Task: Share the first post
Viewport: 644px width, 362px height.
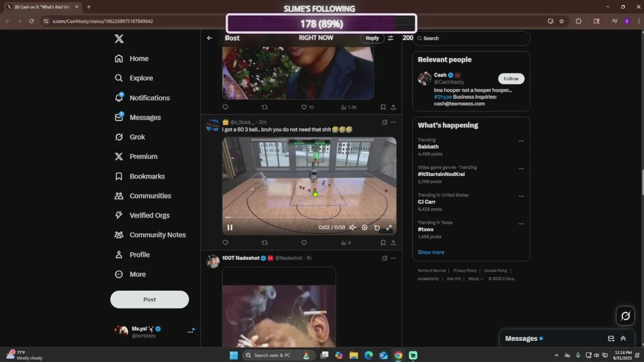Action: 393,107
